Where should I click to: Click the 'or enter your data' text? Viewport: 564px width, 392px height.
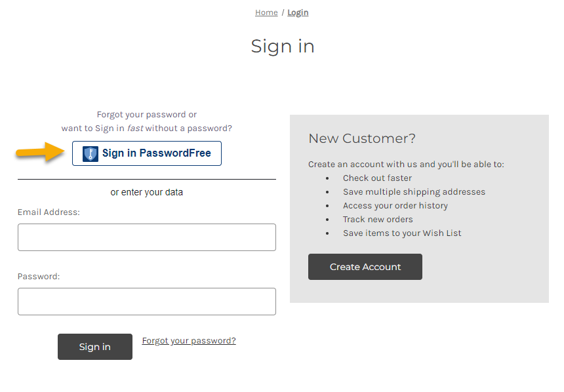pyautogui.click(x=147, y=193)
